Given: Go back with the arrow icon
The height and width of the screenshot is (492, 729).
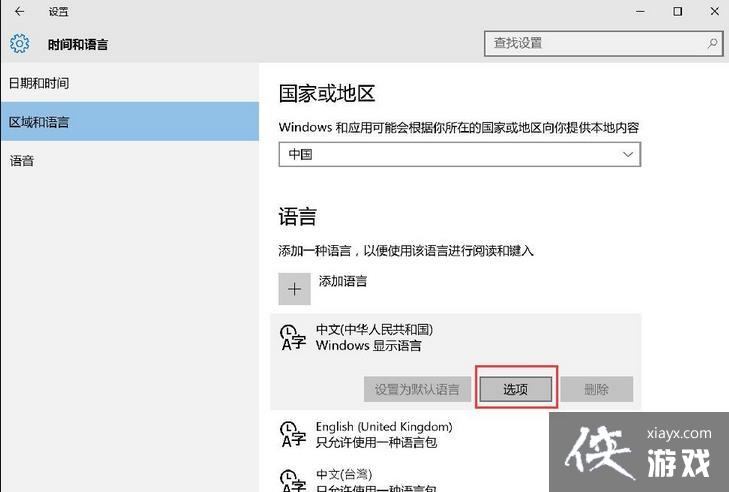Looking at the screenshot, I should [19, 12].
